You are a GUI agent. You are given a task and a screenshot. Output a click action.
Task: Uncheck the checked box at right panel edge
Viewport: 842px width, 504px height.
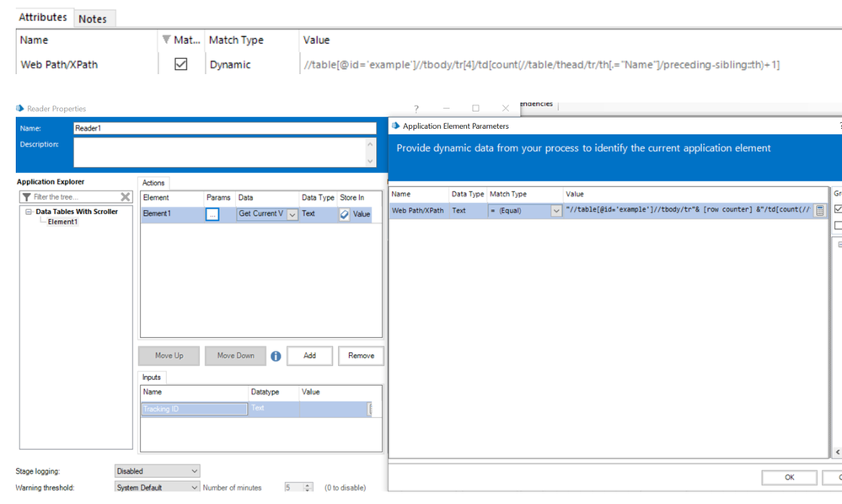(x=838, y=209)
